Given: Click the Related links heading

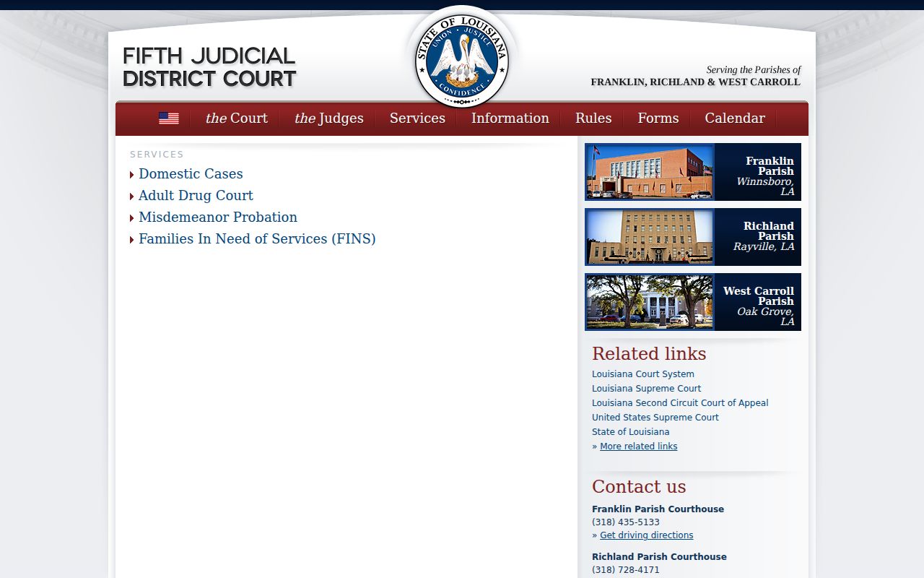Looking at the screenshot, I should [649, 354].
